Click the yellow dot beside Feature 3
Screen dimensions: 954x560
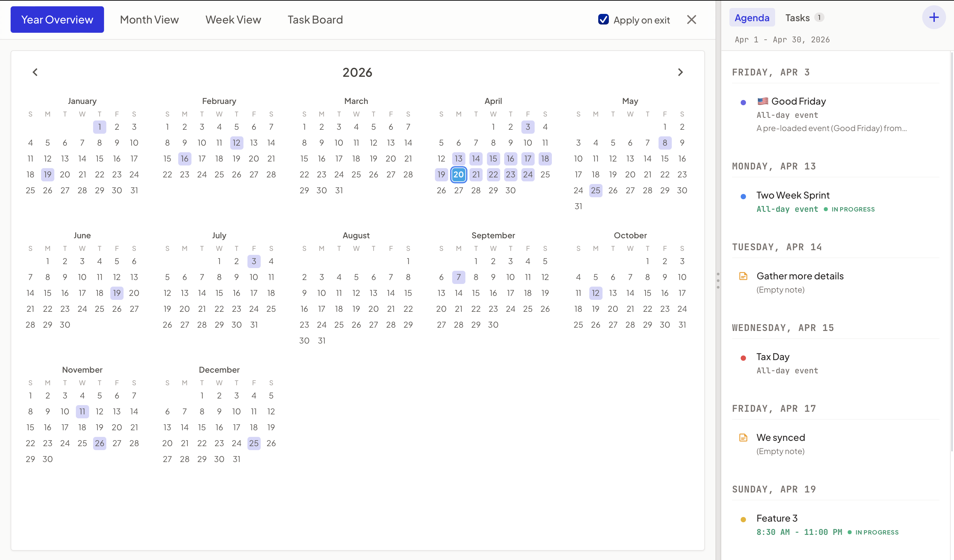[743, 520]
